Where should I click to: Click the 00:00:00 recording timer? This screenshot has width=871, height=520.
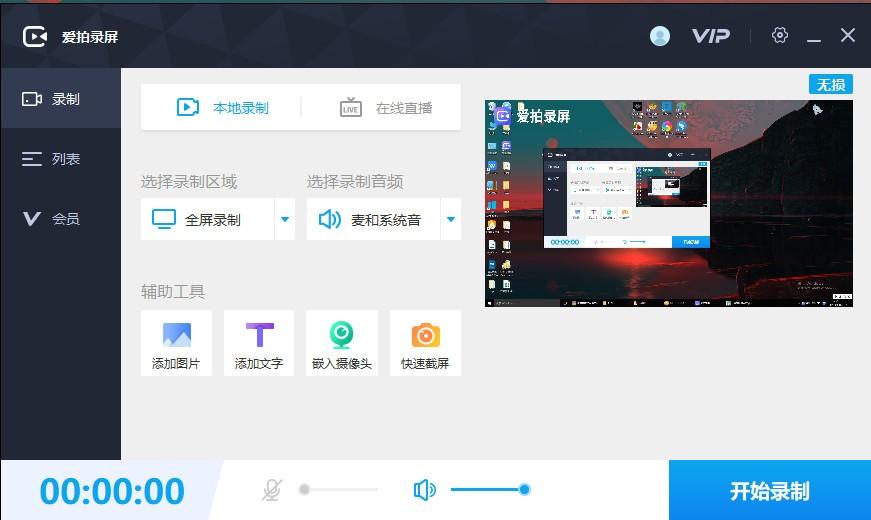pos(112,491)
